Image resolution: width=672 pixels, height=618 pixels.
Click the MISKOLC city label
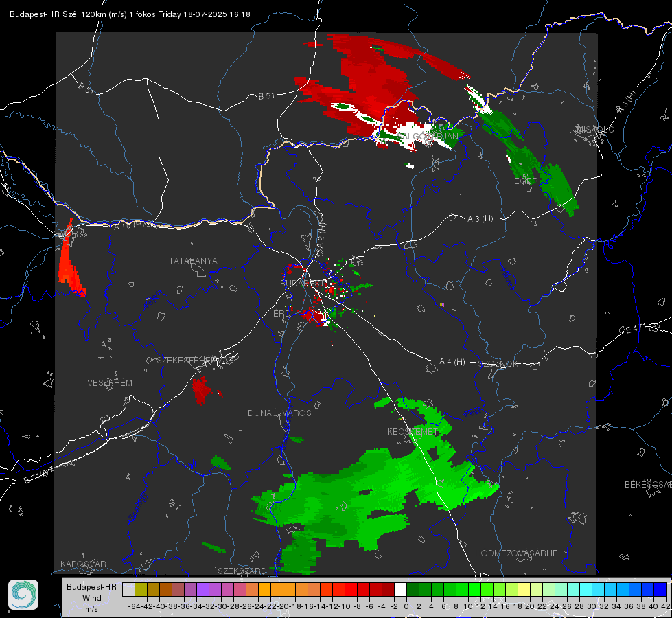596,129
